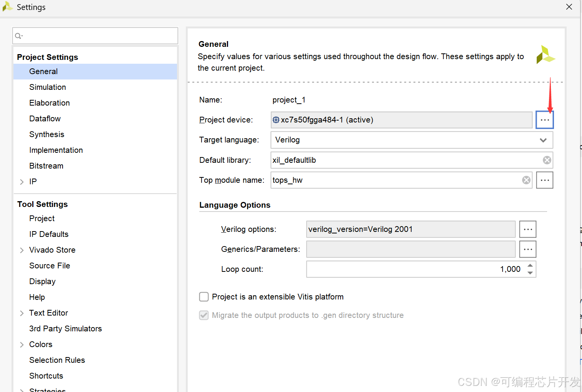Expand the Colors settings node
This screenshot has width=582, height=392.
tap(22, 345)
